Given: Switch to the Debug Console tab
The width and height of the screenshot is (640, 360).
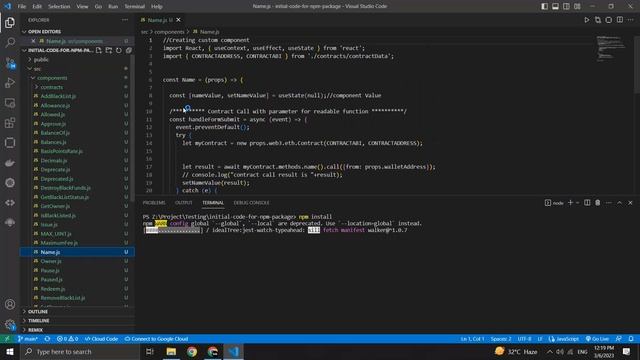Looking at the screenshot, I should (251, 203).
